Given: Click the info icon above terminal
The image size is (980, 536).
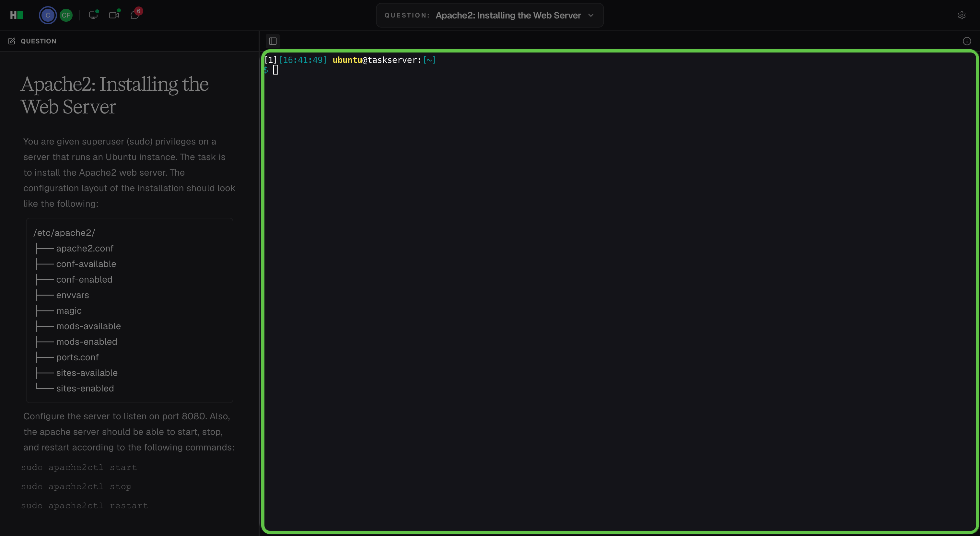Looking at the screenshot, I should pyautogui.click(x=967, y=41).
